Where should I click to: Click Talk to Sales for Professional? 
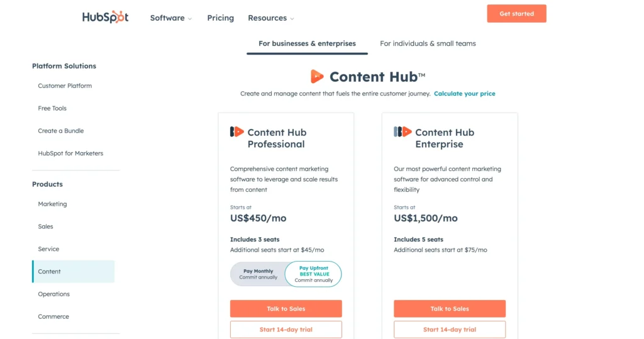point(286,309)
